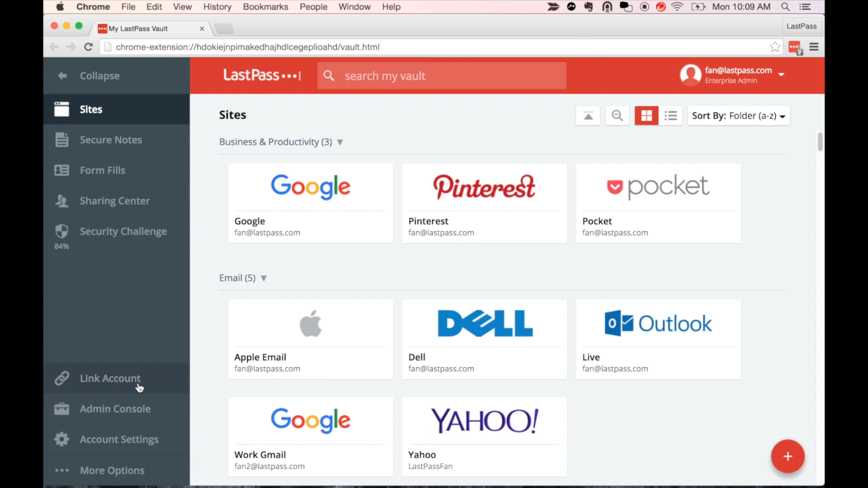868x488 pixels.
Task: Click Link Account in the sidebar
Action: point(110,378)
